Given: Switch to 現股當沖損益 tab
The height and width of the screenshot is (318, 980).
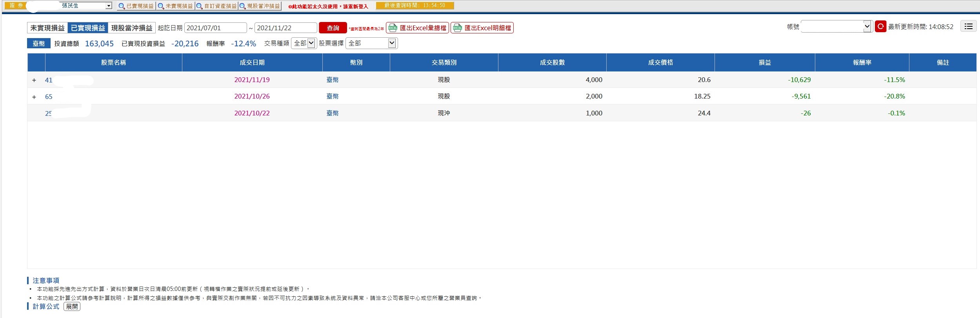Looking at the screenshot, I should (x=132, y=28).
